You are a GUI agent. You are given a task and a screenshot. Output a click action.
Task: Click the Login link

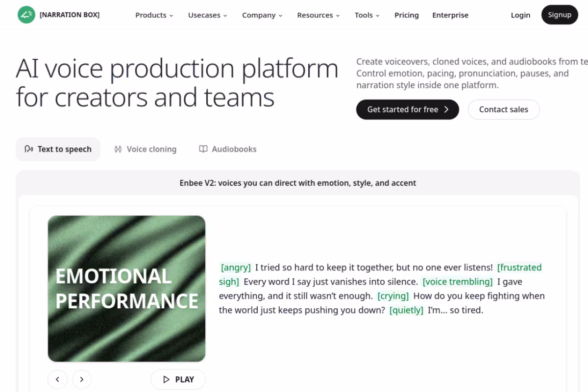(x=520, y=15)
